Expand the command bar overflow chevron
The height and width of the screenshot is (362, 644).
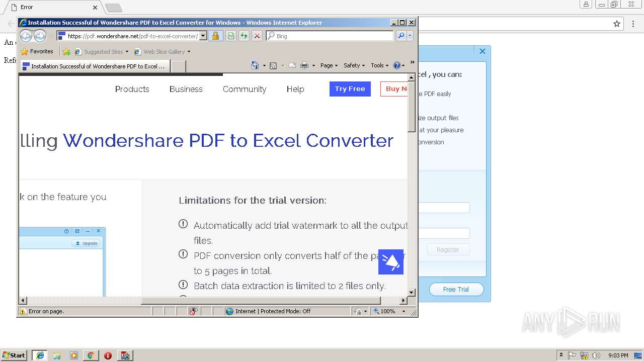coord(412,62)
